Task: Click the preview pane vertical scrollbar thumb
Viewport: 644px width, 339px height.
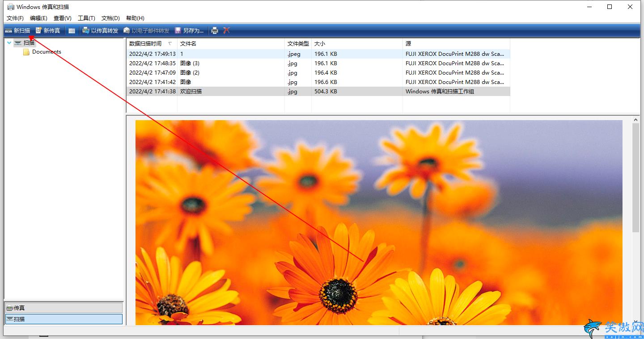Action: [636, 178]
